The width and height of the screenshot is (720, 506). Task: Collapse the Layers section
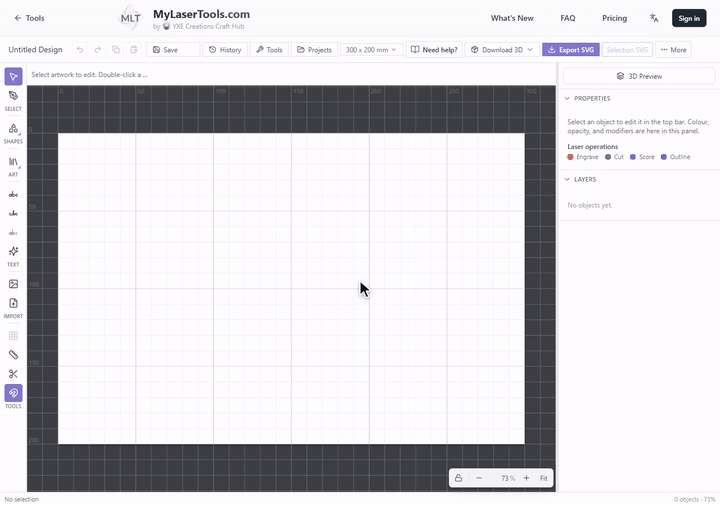tap(567, 179)
